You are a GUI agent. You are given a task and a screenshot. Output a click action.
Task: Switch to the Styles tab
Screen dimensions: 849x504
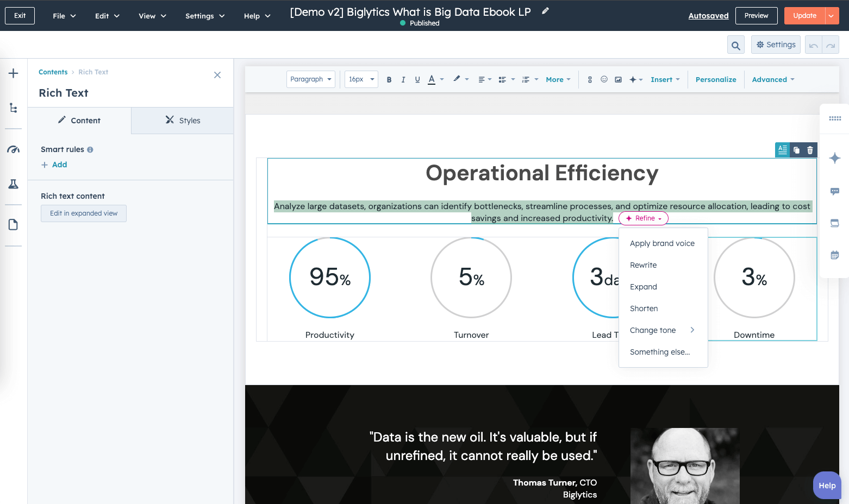click(x=182, y=120)
